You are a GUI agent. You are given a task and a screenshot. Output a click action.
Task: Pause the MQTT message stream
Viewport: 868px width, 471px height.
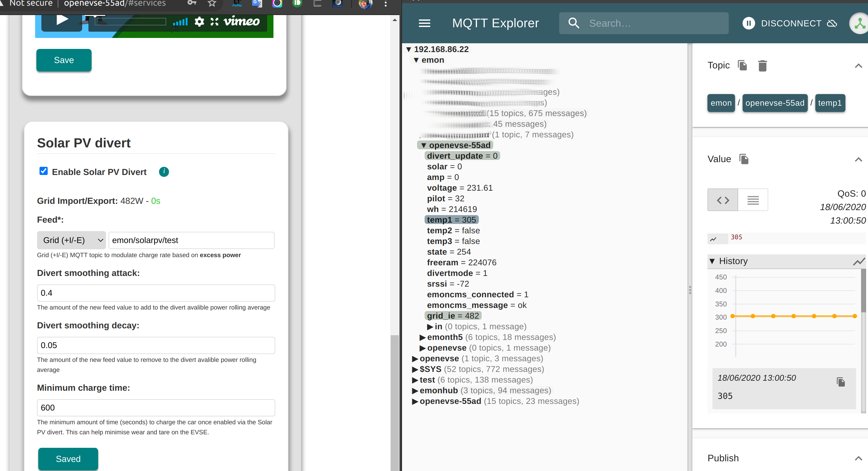point(749,23)
